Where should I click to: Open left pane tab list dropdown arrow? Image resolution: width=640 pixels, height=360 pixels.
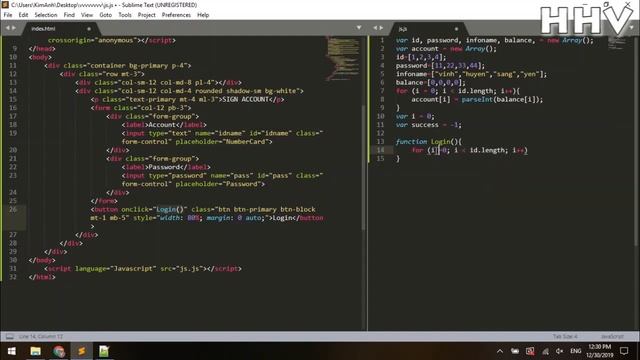click(359, 28)
